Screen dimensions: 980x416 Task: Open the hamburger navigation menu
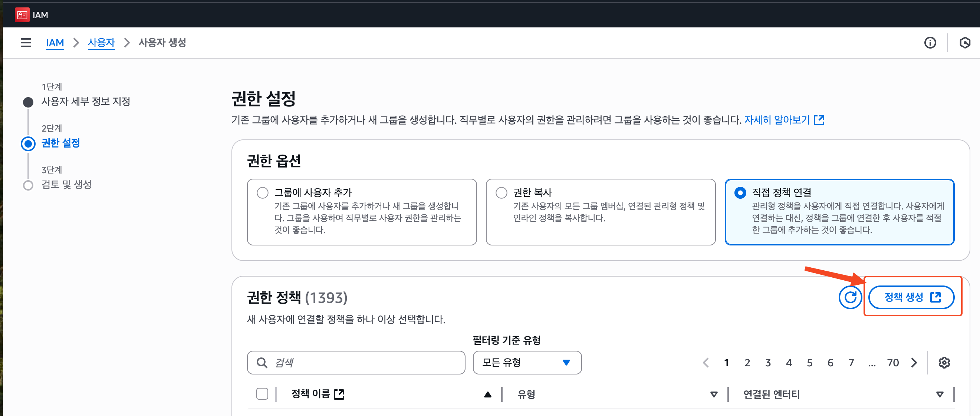26,43
